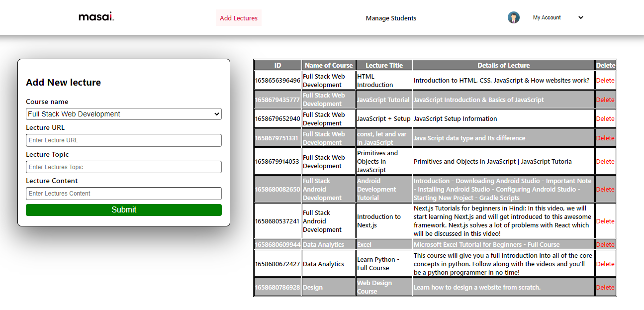
Task: Go to Add Lectures tab
Action: click(239, 18)
